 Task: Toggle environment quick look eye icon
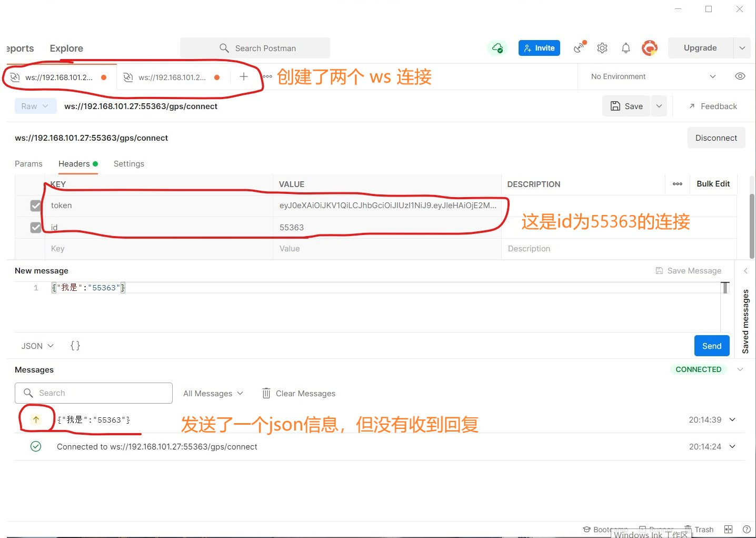[740, 76]
